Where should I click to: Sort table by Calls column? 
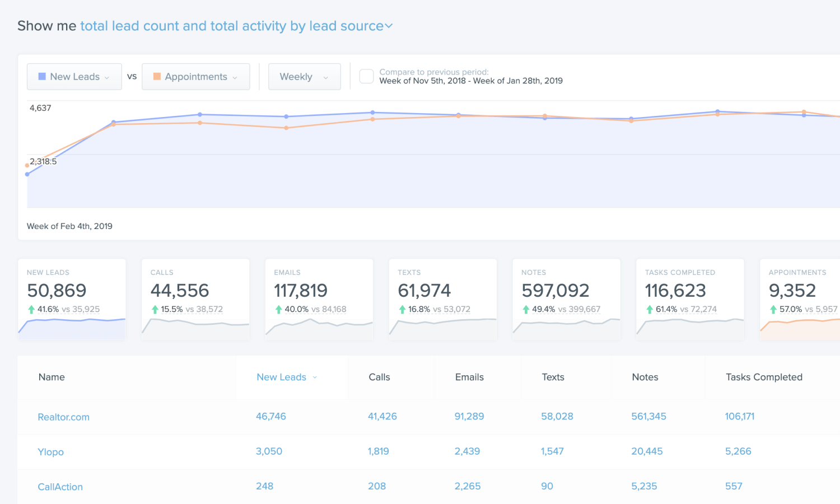click(379, 377)
